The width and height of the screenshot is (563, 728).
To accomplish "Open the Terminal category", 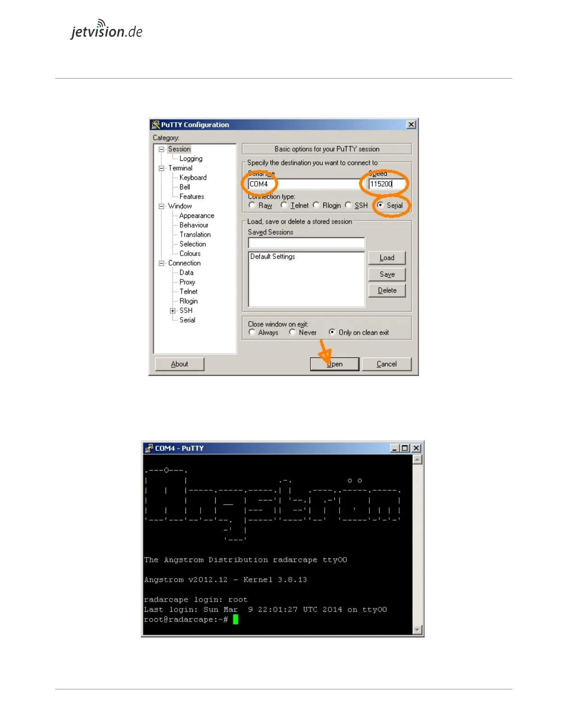I will tap(180, 168).
